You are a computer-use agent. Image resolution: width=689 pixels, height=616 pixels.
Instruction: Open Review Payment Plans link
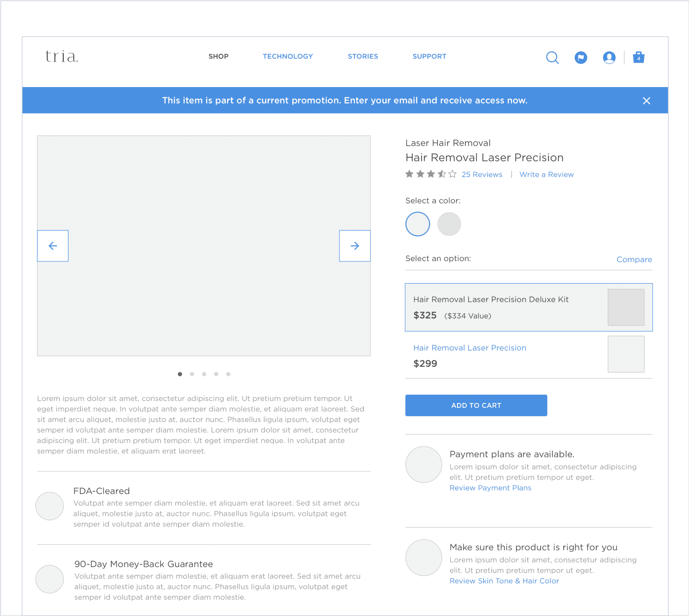(490, 488)
